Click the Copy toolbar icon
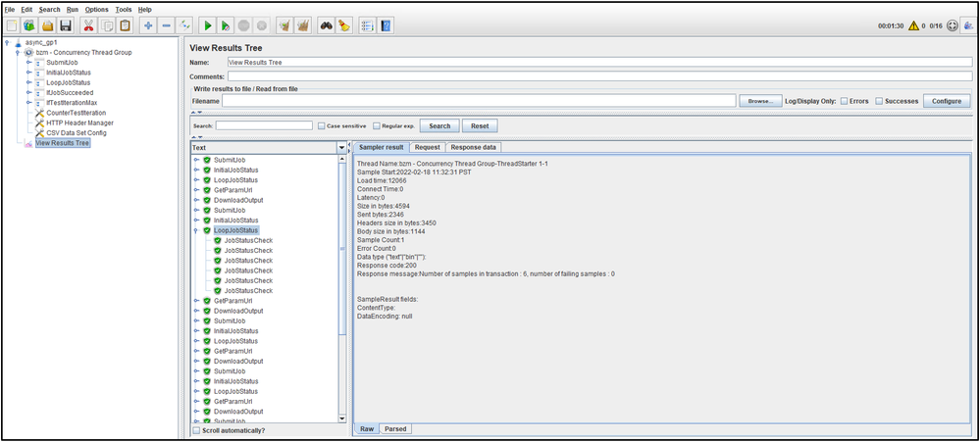980x442 pixels. pos(107,25)
